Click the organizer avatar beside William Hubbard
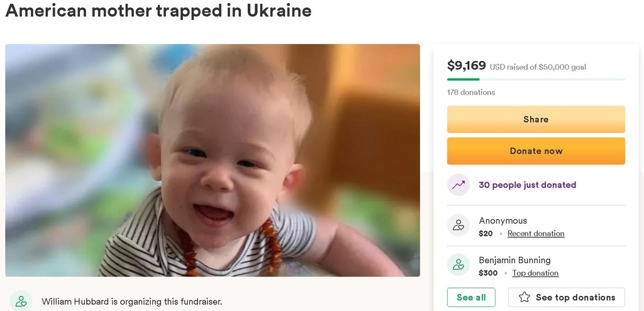Image resolution: width=644 pixels, height=311 pixels. pyautogui.click(x=21, y=301)
